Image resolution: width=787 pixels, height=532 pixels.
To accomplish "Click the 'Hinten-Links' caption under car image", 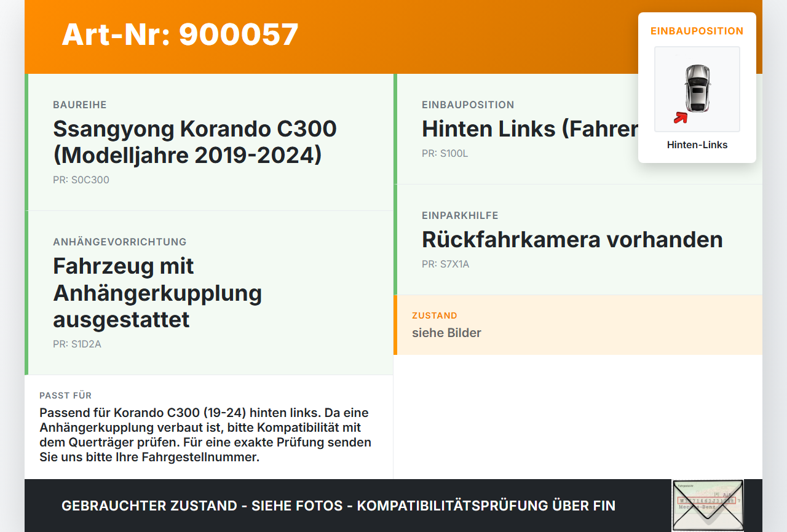I will click(x=697, y=145).
